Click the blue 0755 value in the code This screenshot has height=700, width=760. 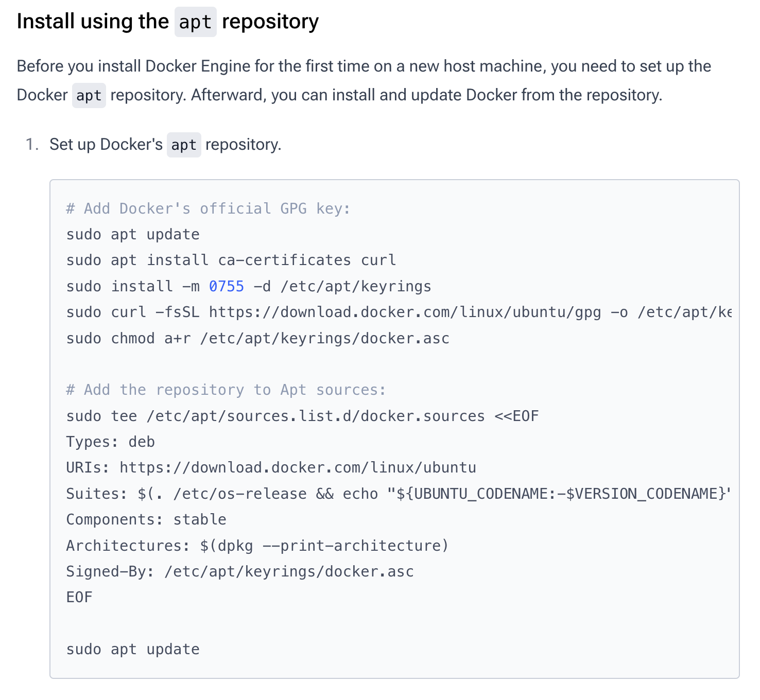click(x=227, y=286)
